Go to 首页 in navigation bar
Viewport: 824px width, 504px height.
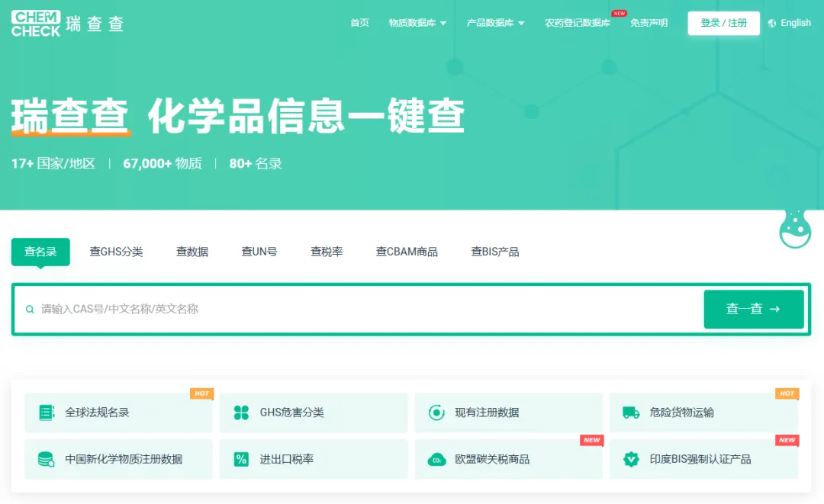click(x=359, y=23)
